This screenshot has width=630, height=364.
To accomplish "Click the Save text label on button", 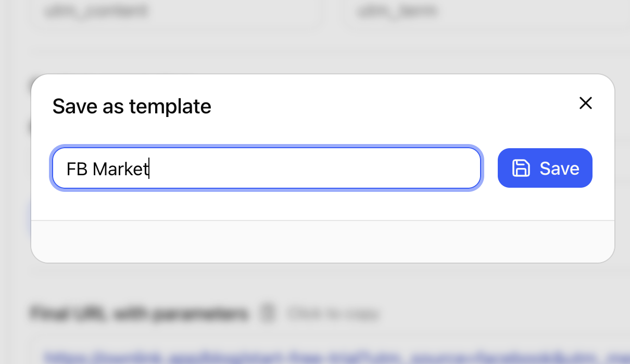I will click(559, 168).
